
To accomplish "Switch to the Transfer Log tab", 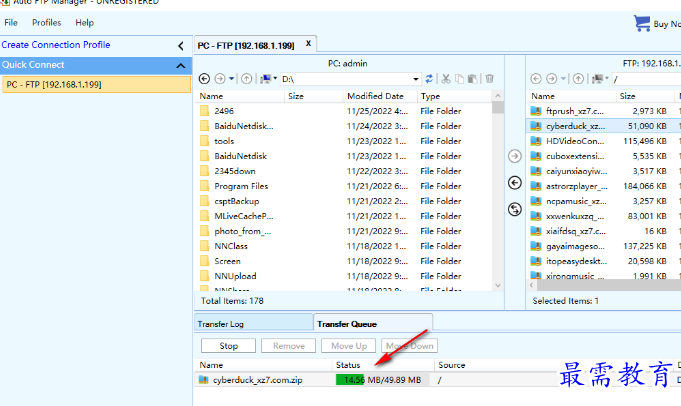I will pyautogui.click(x=254, y=324).
